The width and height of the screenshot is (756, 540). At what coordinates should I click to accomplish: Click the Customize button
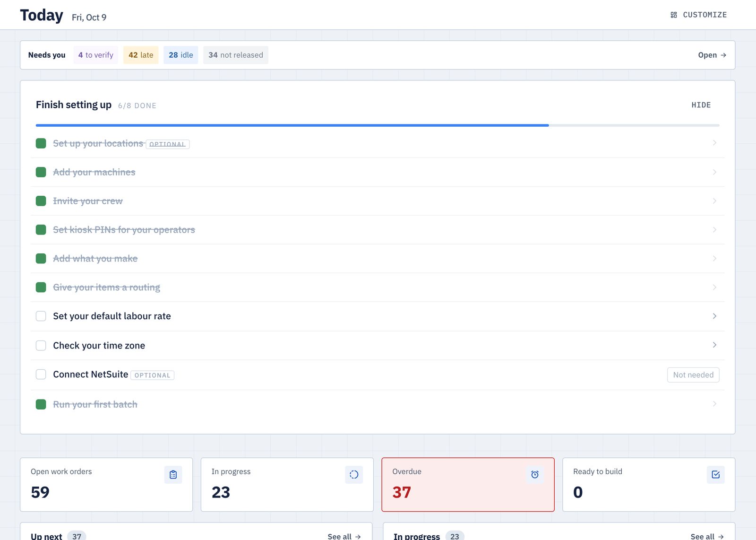(699, 15)
